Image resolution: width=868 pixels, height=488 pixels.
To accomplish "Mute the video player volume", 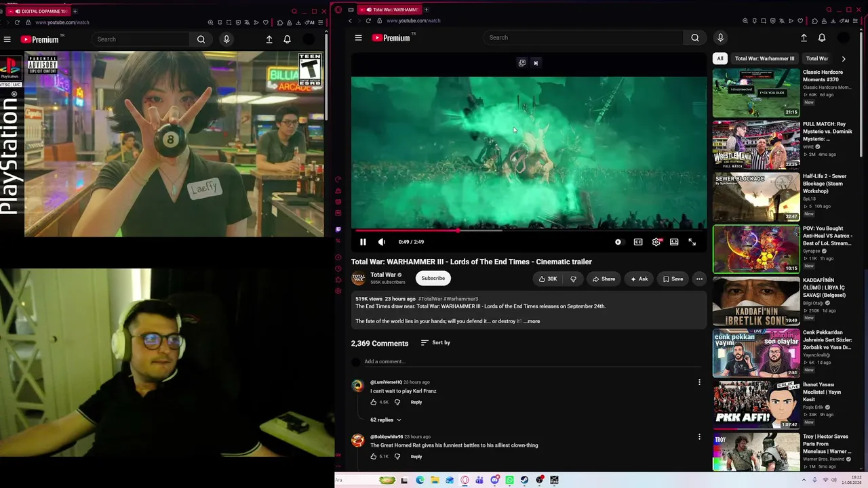I will [x=382, y=242].
